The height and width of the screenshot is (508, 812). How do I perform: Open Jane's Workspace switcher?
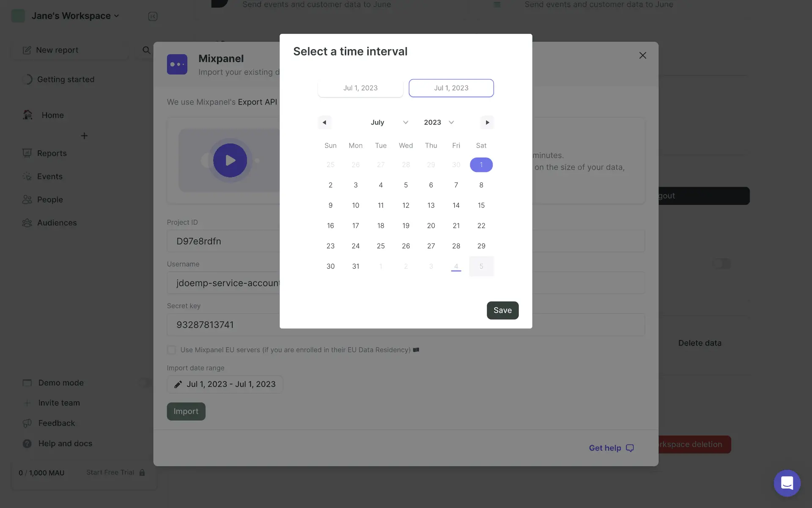[x=75, y=16]
